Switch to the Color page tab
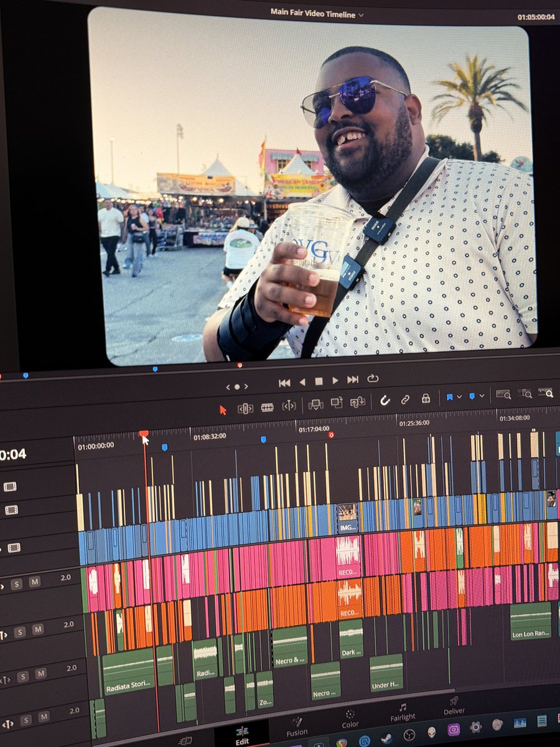 [350, 718]
